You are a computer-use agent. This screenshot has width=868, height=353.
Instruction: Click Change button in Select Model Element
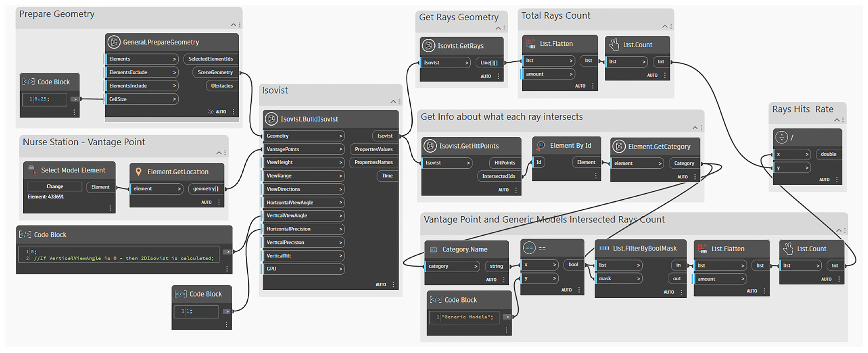tap(55, 187)
